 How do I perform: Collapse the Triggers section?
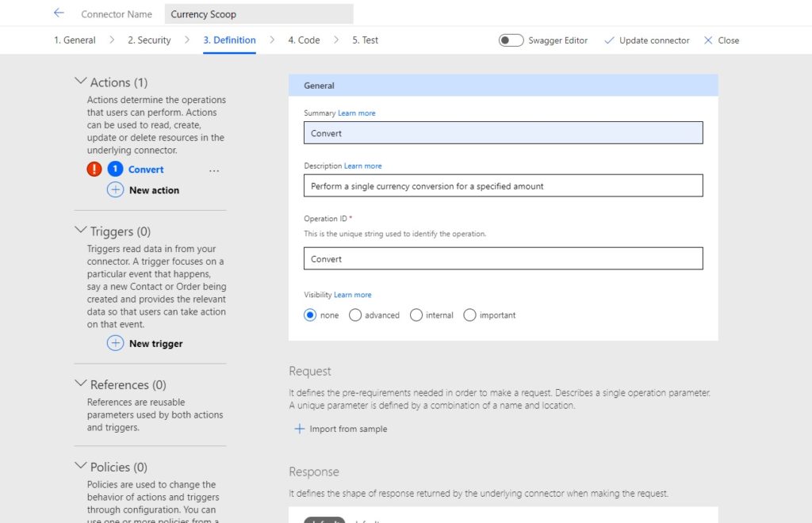pyautogui.click(x=80, y=231)
